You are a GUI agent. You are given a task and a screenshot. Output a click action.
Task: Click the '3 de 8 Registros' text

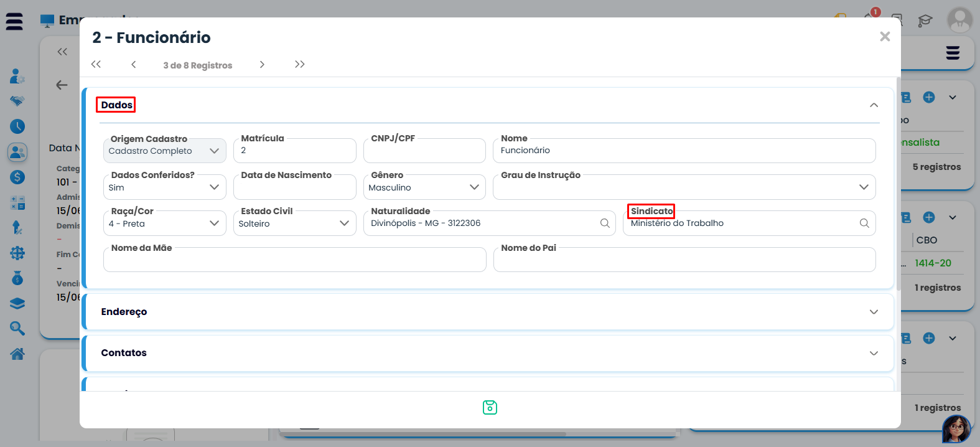(198, 65)
